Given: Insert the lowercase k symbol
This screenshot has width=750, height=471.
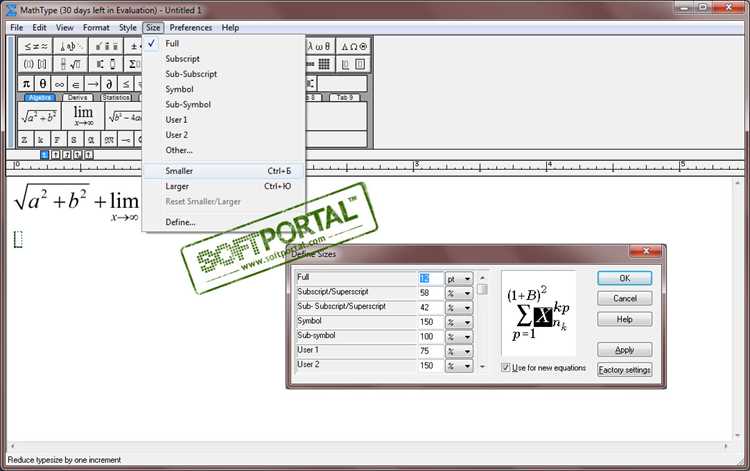Looking at the screenshot, I should (x=41, y=140).
